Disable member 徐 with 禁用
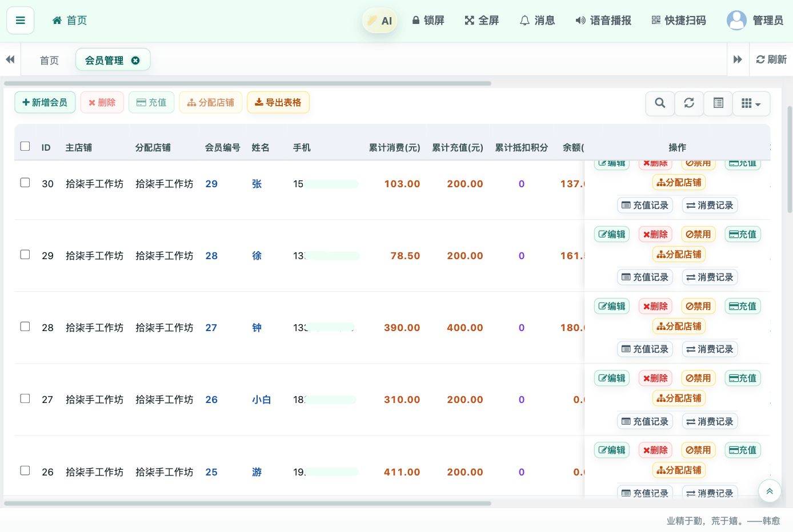The image size is (793, 532). [x=698, y=234]
